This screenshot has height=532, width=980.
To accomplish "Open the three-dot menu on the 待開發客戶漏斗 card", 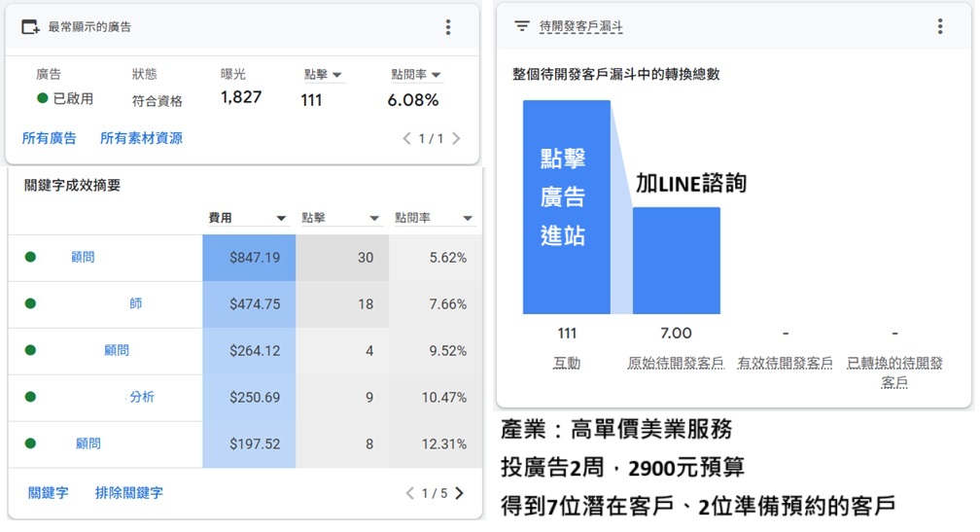I will (939, 27).
